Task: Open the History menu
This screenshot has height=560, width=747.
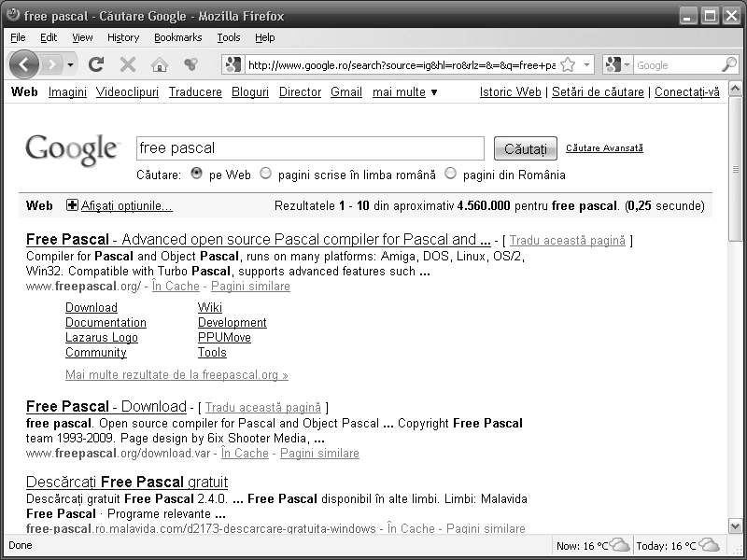Action: pos(123,37)
